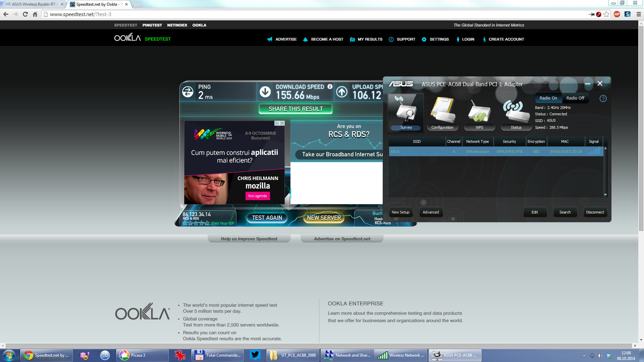Open PINGTEST top link
The image size is (644, 362).
(152, 25)
